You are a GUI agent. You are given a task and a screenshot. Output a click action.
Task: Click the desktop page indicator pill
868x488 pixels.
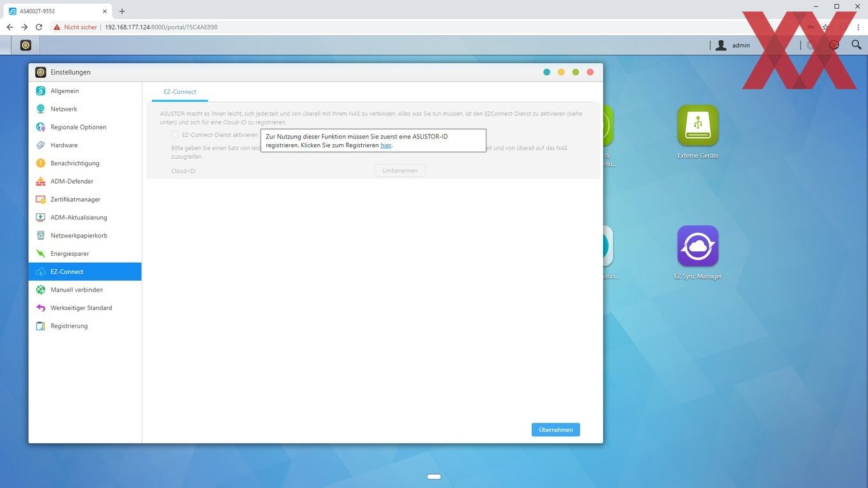[434, 477]
